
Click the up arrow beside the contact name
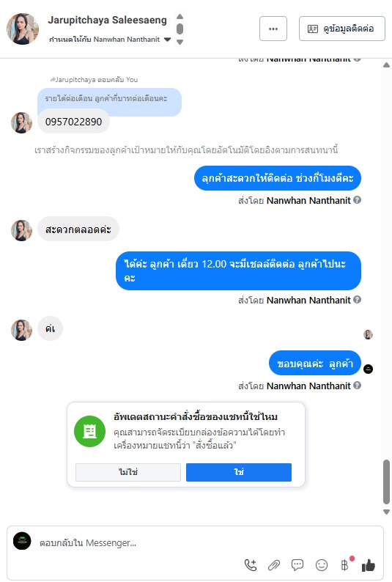coord(180,16)
